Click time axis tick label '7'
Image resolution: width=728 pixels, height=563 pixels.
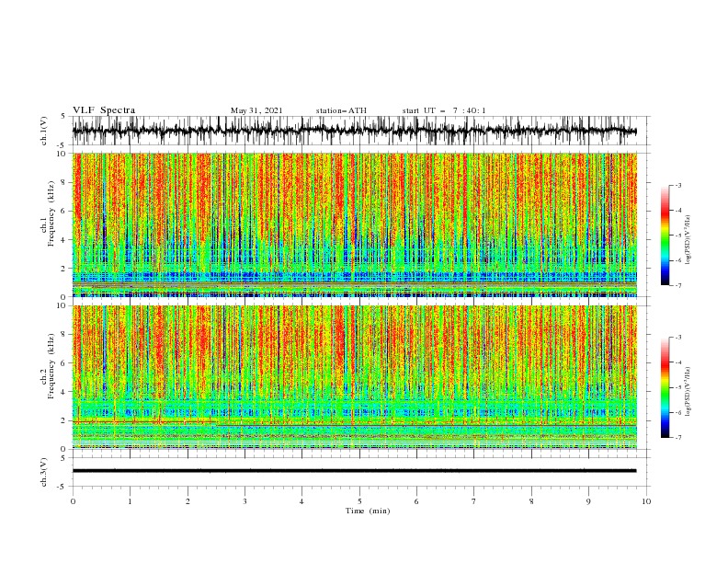click(474, 501)
